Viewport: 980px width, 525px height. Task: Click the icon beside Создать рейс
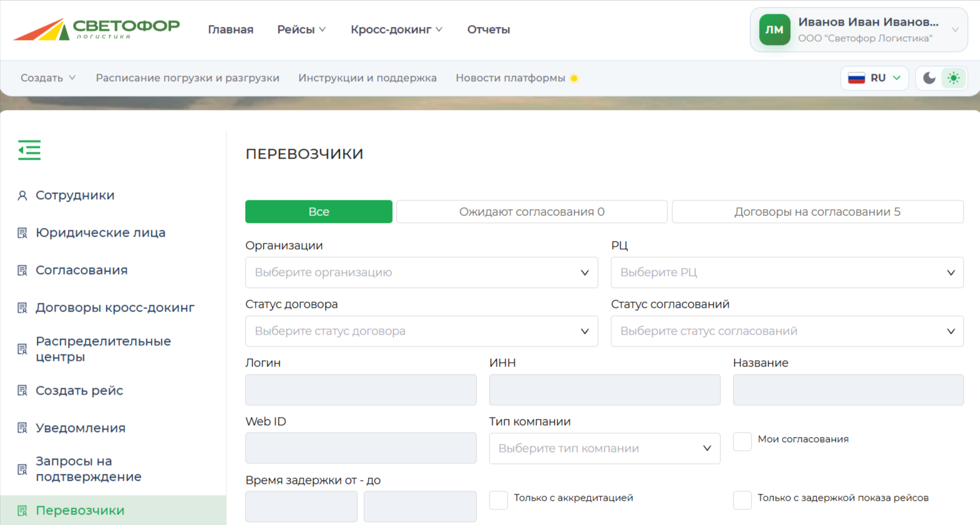22,391
